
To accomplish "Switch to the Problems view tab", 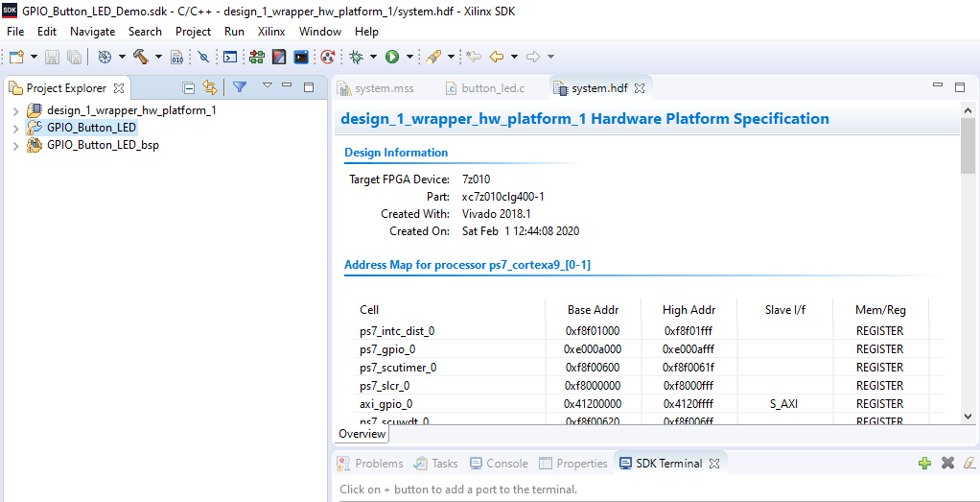I will click(371, 464).
